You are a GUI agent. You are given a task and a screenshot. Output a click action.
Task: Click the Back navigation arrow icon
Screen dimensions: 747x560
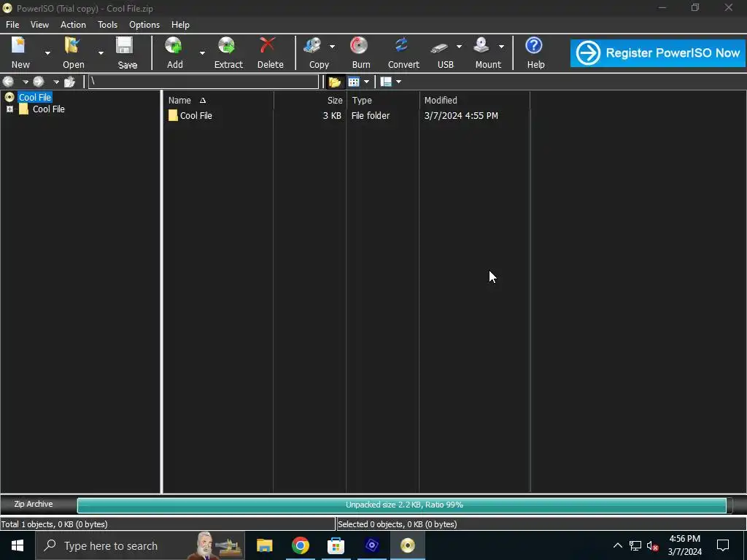coord(8,82)
